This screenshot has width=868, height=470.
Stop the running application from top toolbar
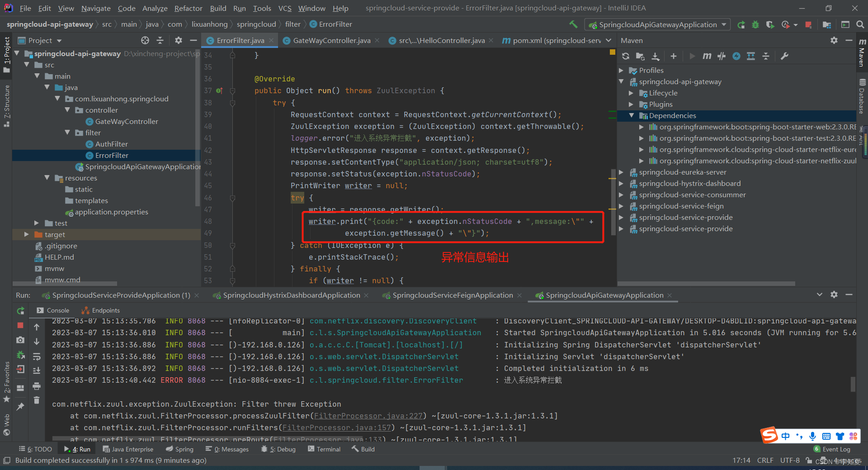coord(809,25)
